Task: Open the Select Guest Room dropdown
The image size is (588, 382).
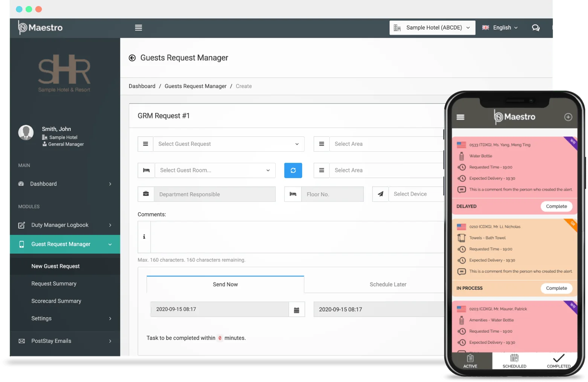Action: 215,170
